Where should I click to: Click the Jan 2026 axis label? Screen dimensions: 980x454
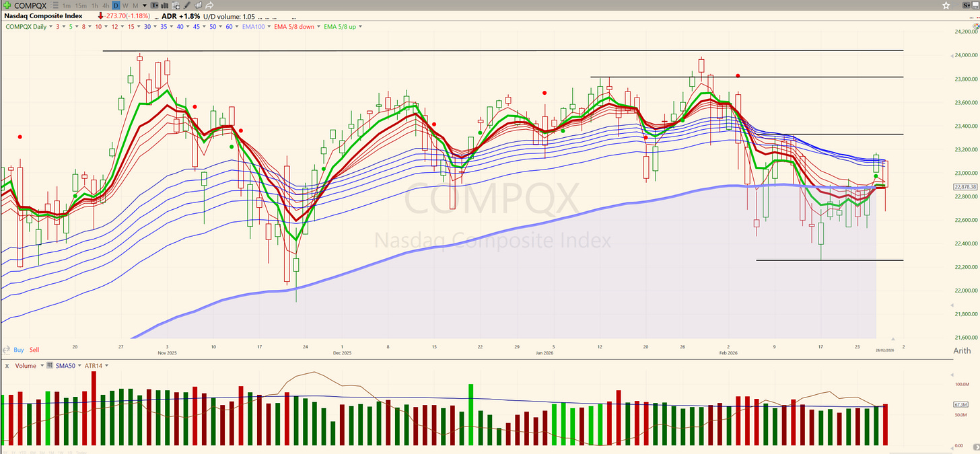pos(546,352)
